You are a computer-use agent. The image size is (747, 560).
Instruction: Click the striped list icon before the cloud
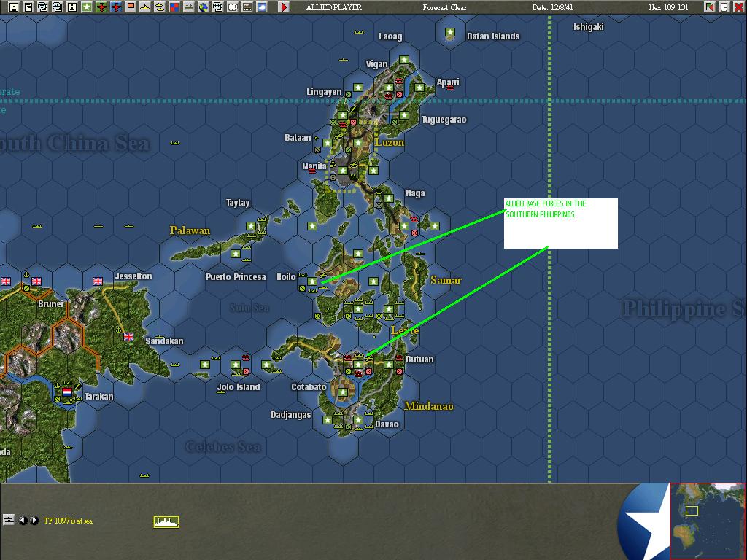[x=247, y=7]
